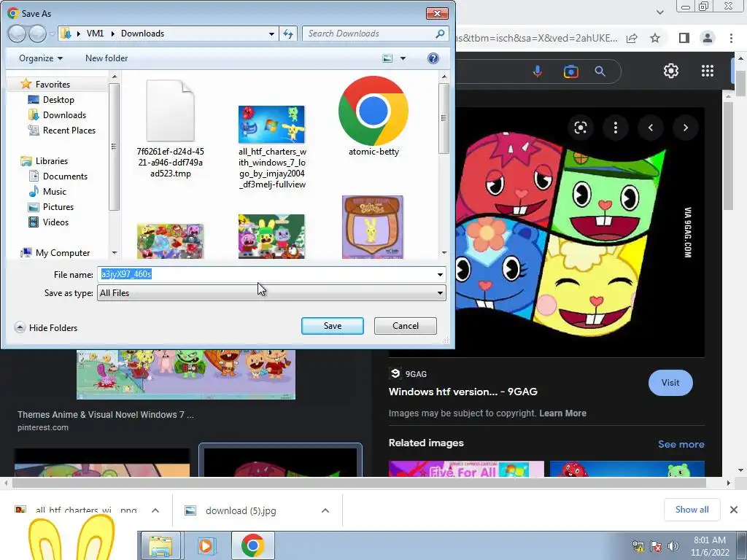
Task: Click the Save button
Action: [333, 326]
